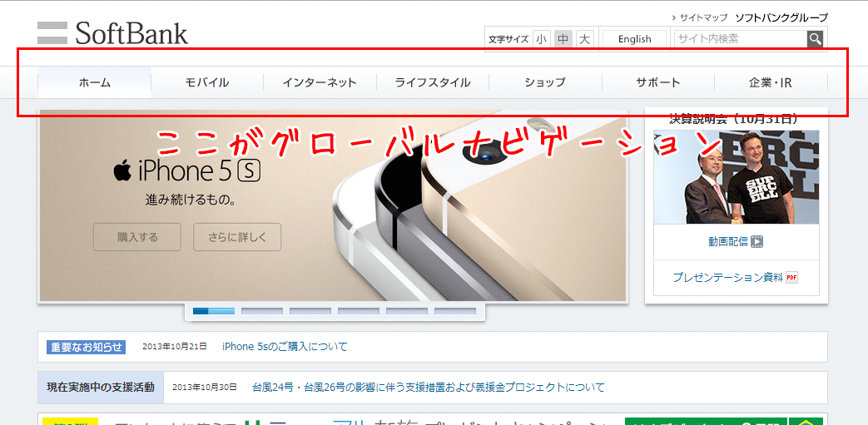This screenshot has height=425, width=868.
Task: Open iPhone 5sのご購入について notice
Action: coord(285,347)
